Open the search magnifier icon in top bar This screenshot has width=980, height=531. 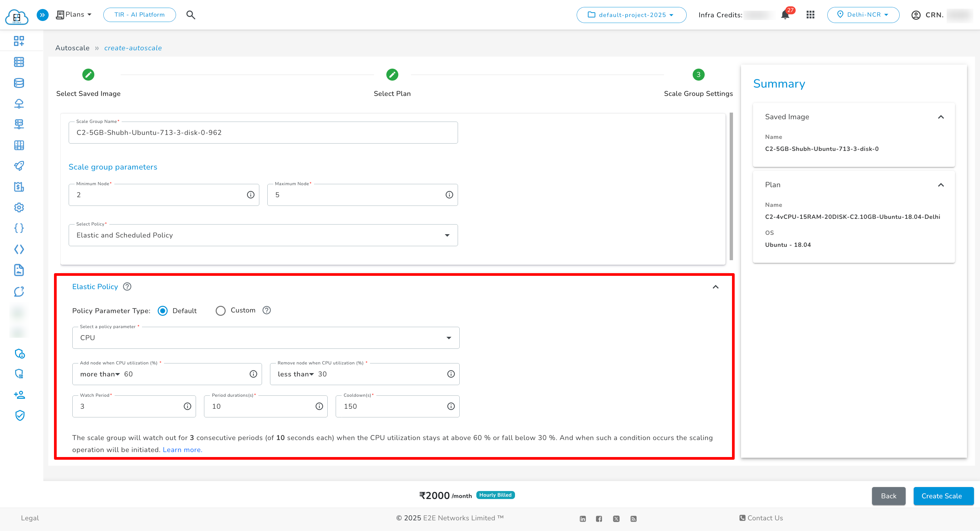(191, 15)
